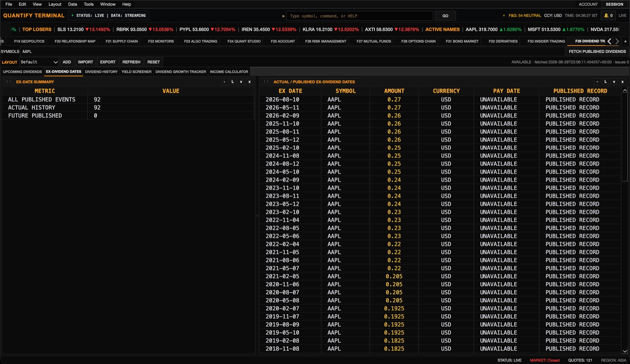
Task: Click the REFRESH button
Action: click(131, 62)
